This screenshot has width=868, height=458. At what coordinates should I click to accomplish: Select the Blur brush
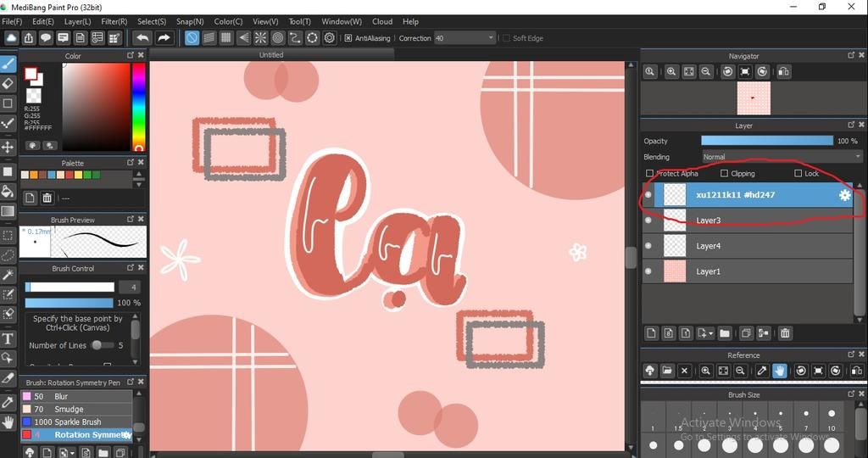point(76,397)
